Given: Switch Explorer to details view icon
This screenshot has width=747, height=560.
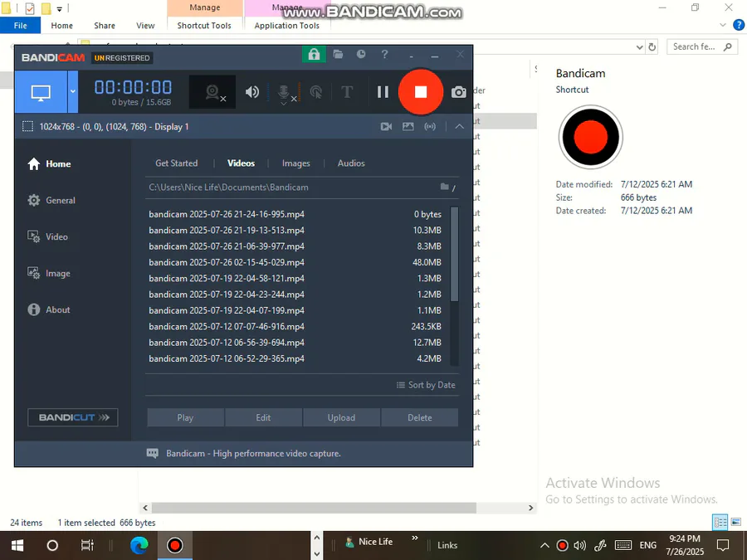Looking at the screenshot, I should [720, 523].
